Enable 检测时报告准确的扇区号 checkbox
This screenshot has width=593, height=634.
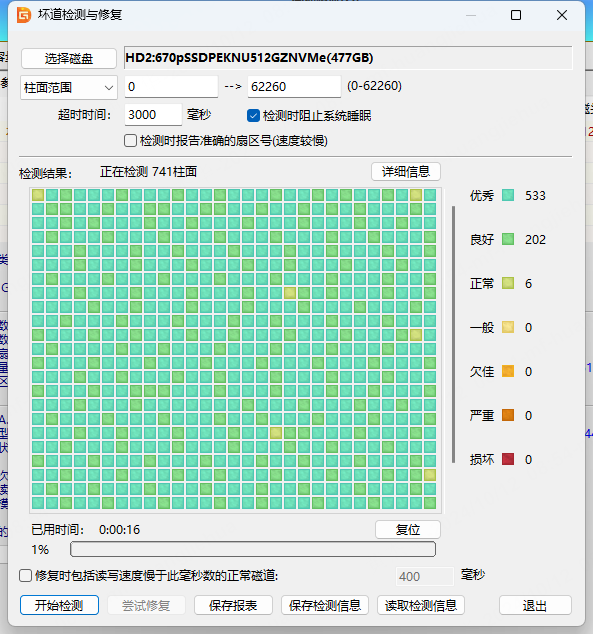[x=130, y=141]
